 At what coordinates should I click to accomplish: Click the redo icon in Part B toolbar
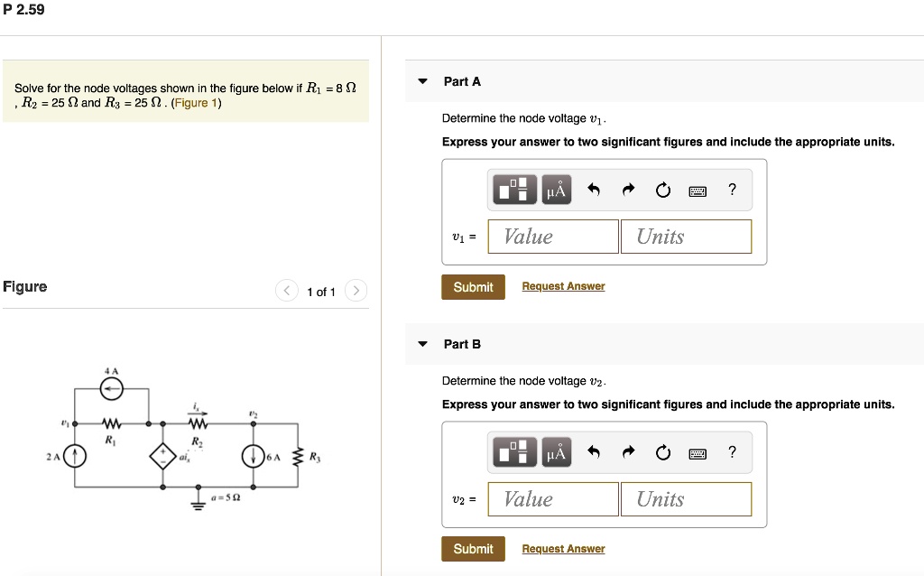click(628, 452)
